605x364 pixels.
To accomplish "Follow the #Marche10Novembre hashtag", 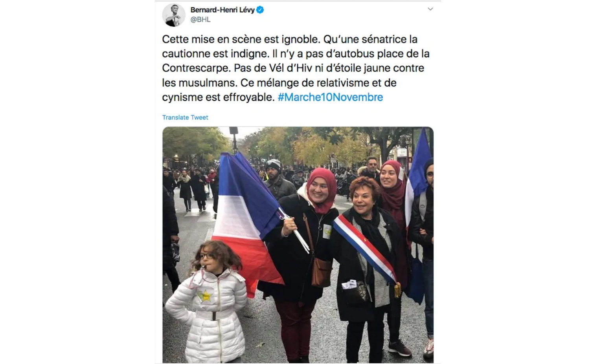I will (330, 97).
